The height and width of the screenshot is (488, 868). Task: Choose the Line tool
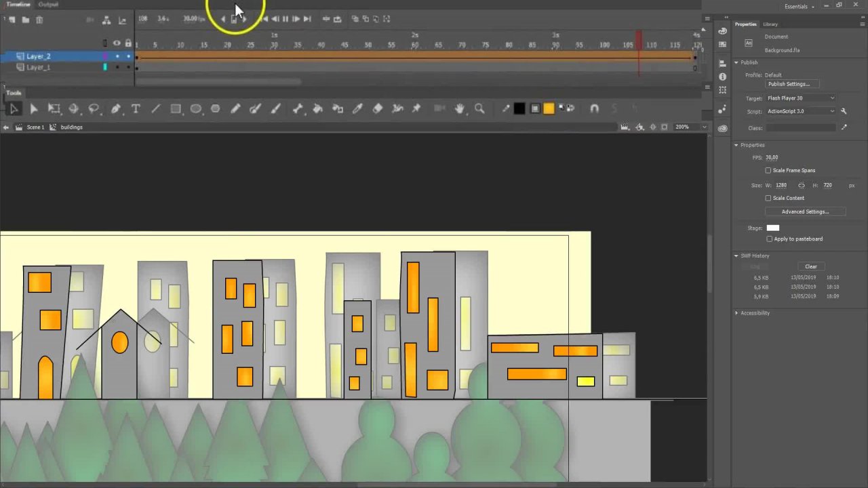[x=155, y=108]
